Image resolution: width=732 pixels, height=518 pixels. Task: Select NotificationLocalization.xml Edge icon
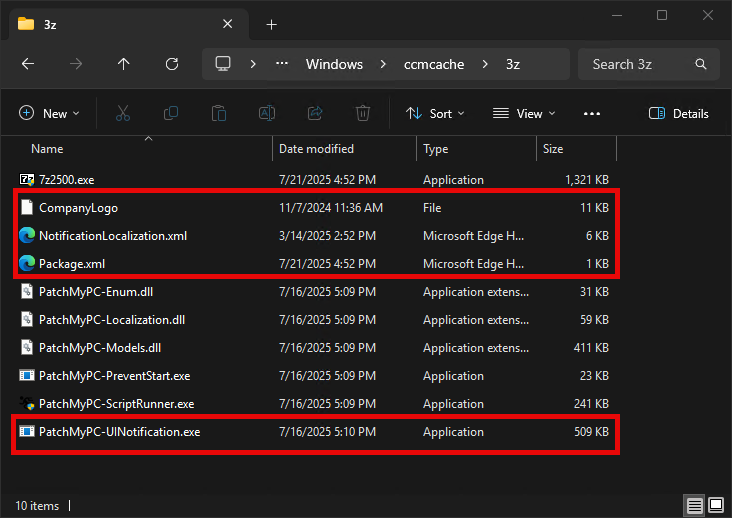click(x=27, y=236)
